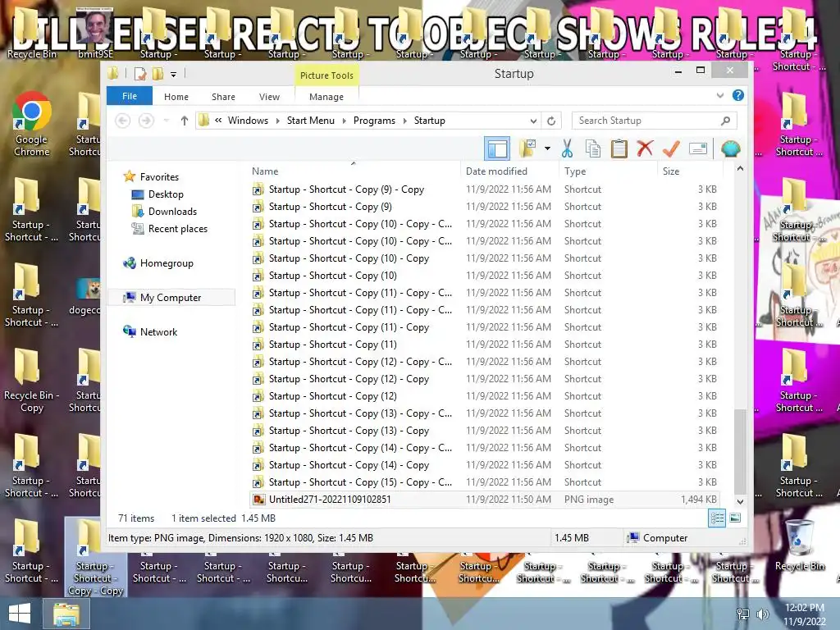The width and height of the screenshot is (840, 630).
Task: Expand the ribbon with the chevron
Action: [720, 95]
